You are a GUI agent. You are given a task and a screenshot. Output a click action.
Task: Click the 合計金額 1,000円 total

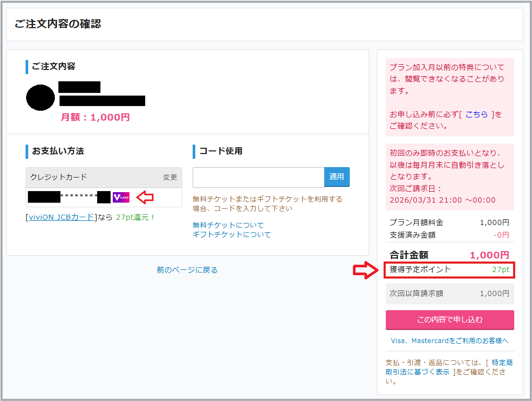(x=450, y=255)
